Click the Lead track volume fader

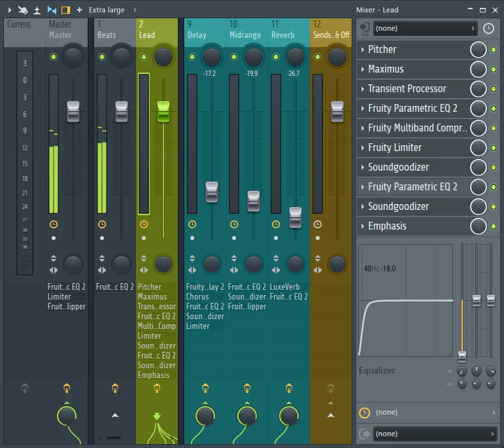click(163, 112)
